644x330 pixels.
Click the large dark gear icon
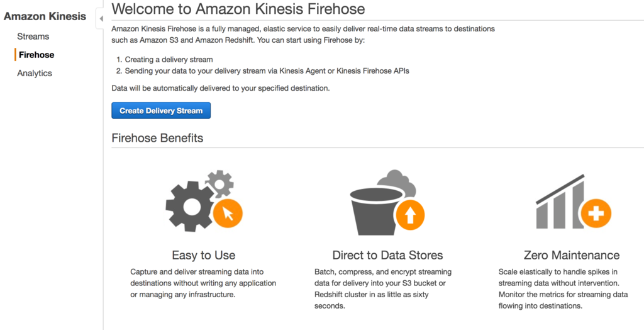pos(190,206)
